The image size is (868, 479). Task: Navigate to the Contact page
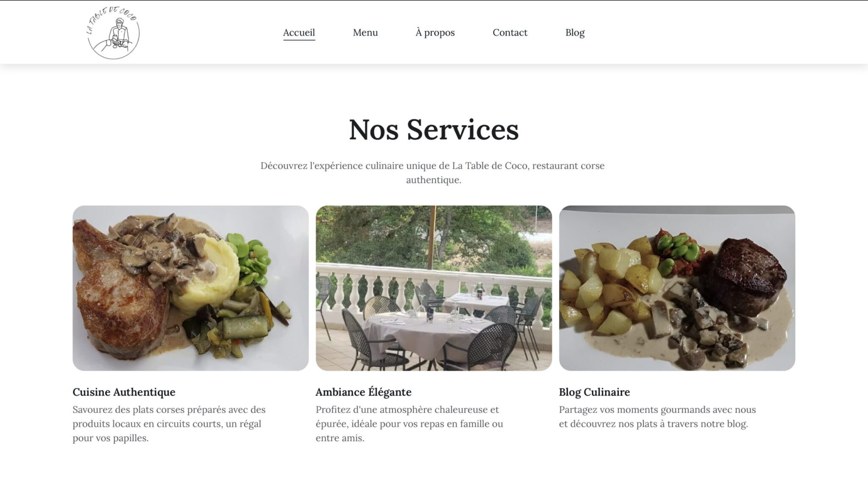510,33
